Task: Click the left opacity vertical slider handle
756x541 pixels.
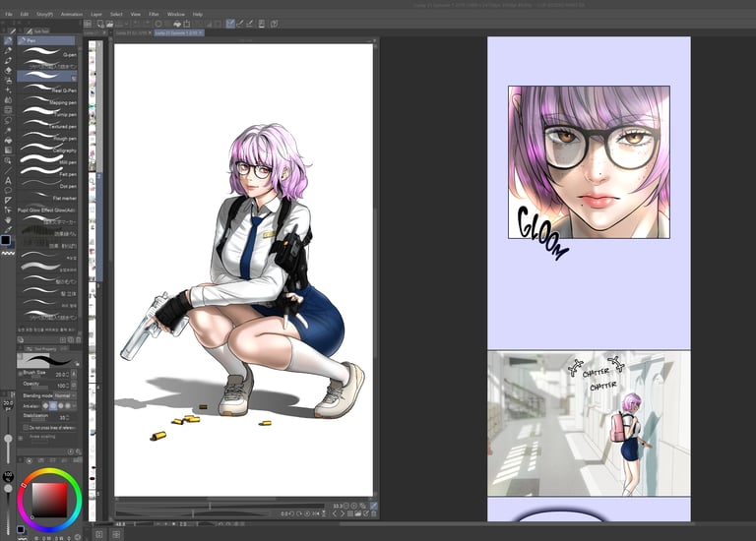Action: click(8, 488)
